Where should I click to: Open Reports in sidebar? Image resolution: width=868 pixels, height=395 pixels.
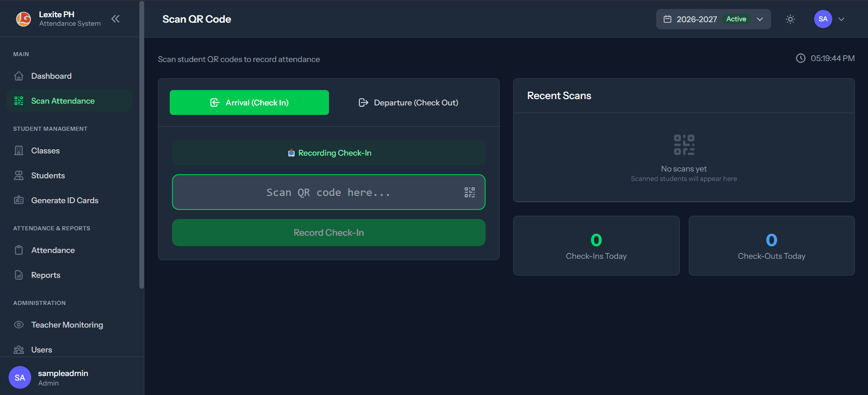pos(69,275)
